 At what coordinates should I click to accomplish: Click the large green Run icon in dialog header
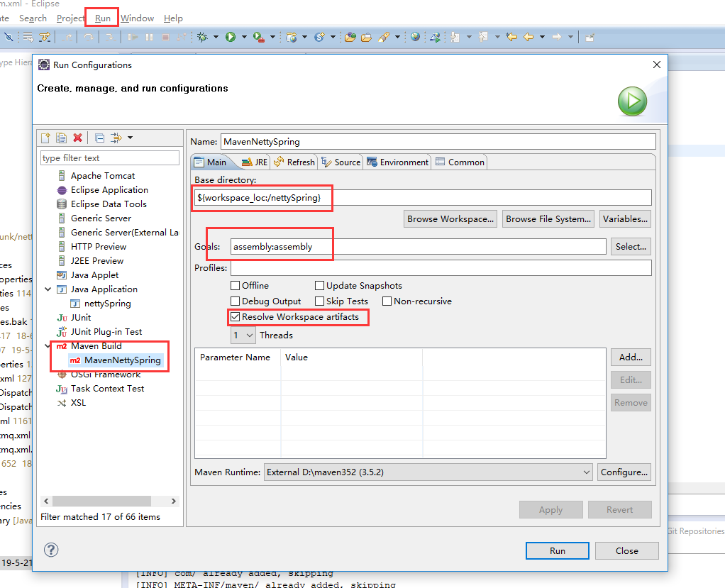(x=632, y=101)
